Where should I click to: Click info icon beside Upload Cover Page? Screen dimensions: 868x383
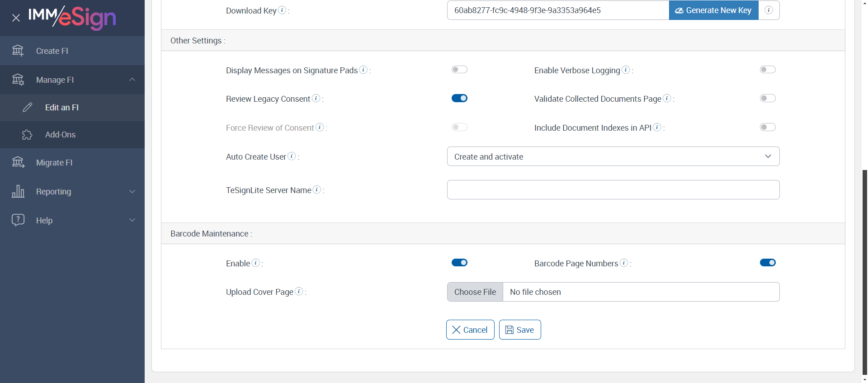tap(299, 291)
